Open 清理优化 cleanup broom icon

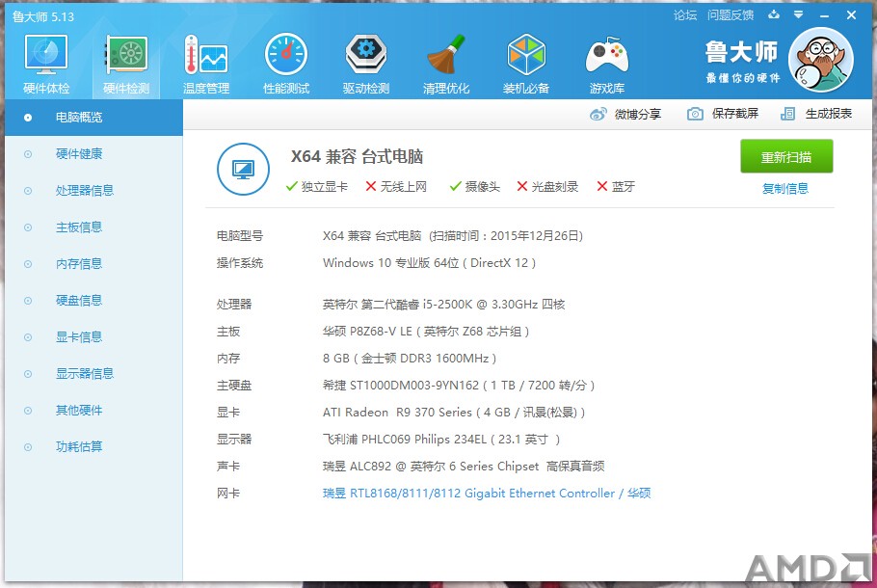(446, 64)
